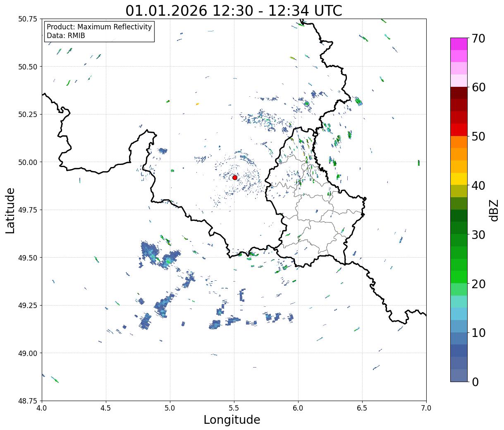This screenshot has width=504, height=430.
Task: Click the colorbar tick label 30
Action: pyautogui.click(x=478, y=234)
